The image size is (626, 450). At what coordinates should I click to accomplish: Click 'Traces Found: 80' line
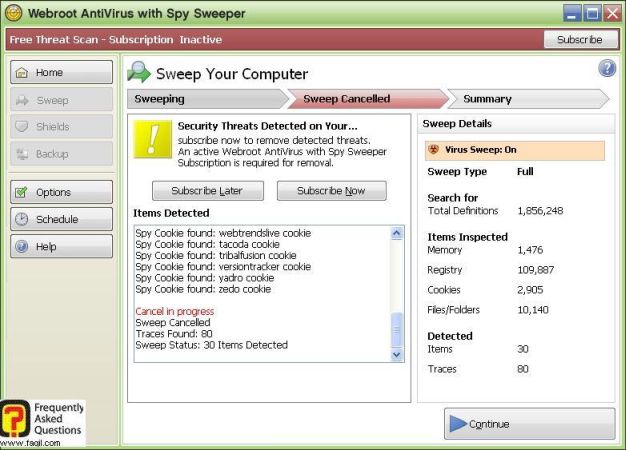pos(174,334)
